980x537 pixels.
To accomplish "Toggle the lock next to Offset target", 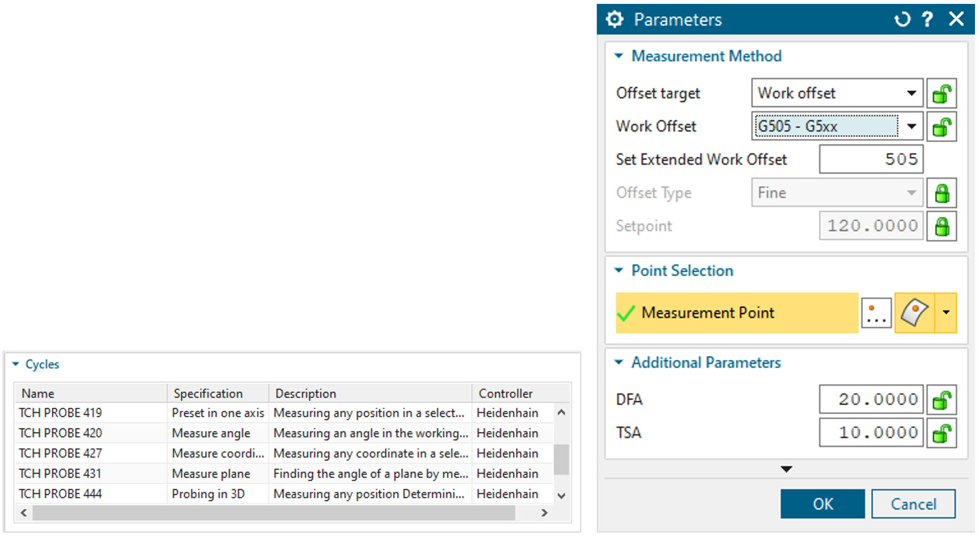I will 941,93.
